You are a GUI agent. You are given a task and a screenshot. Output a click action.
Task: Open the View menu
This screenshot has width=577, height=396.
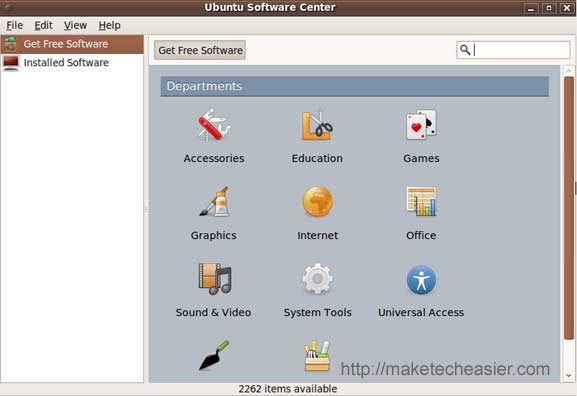[75, 25]
